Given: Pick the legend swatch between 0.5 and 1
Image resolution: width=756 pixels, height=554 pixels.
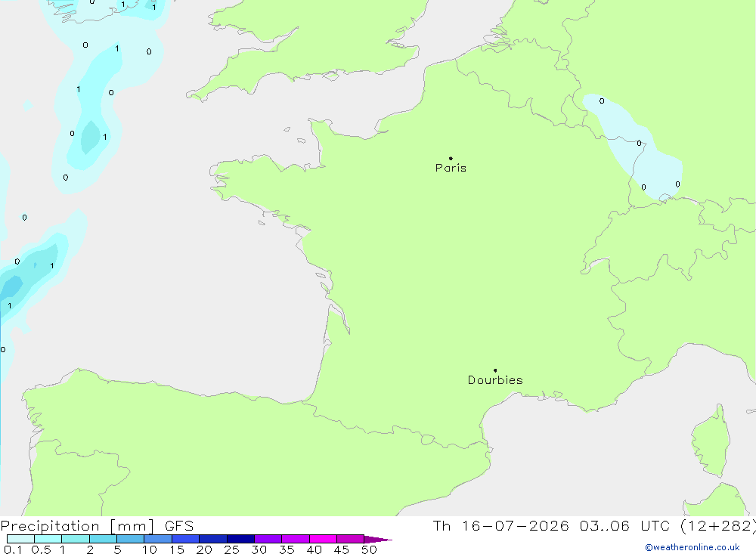Looking at the screenshot, I should [48, 539].
